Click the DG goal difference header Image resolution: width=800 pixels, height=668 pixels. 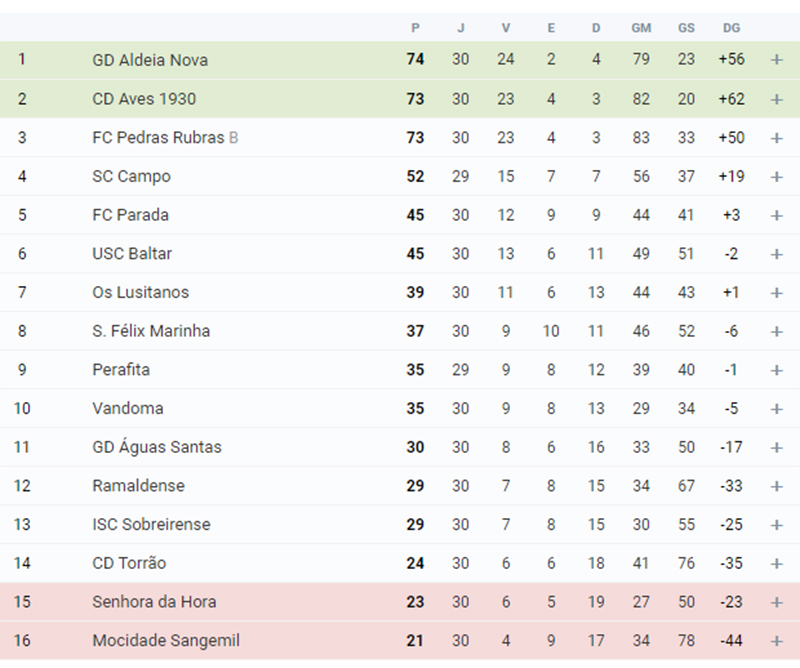click(x=731, y=28)
